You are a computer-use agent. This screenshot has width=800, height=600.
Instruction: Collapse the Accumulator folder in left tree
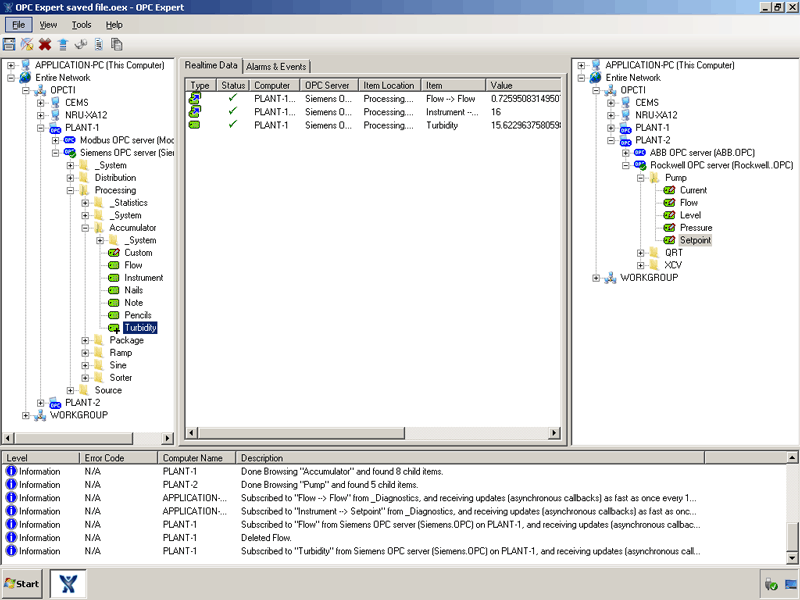tap(85, 228)
